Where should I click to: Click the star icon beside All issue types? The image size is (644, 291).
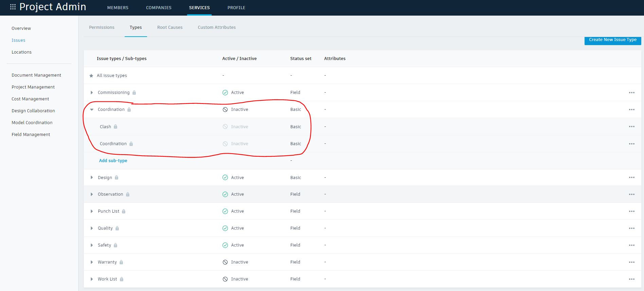91,76
